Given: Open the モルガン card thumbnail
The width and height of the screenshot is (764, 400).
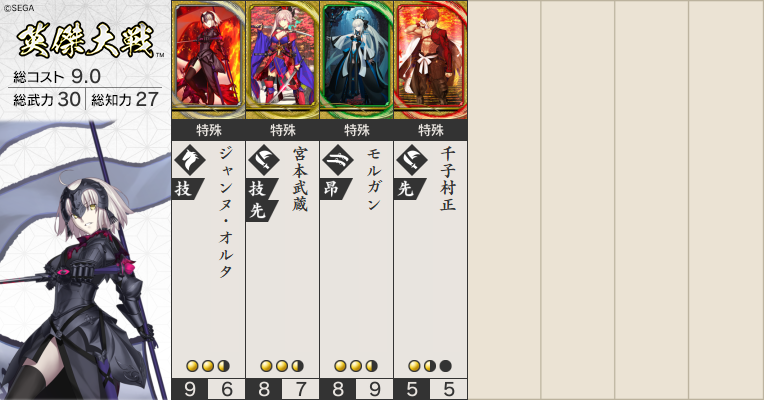Looking at the screenshot, I should point(357,59).
